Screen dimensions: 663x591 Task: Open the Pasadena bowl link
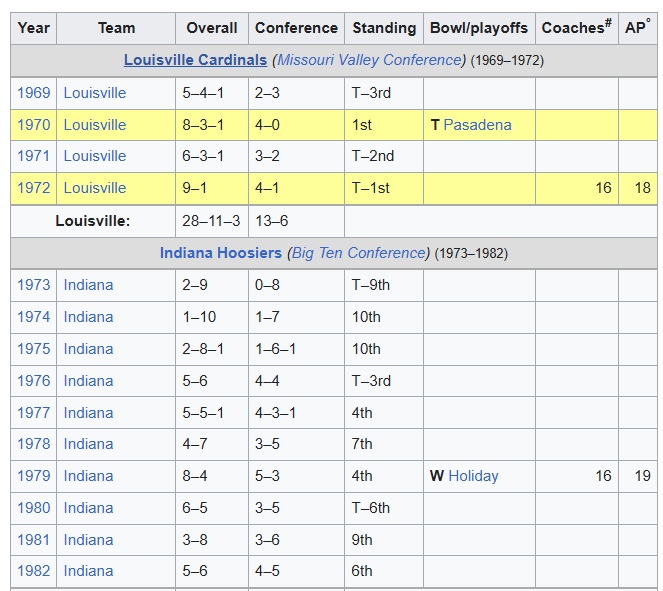(x=477, y=125)
